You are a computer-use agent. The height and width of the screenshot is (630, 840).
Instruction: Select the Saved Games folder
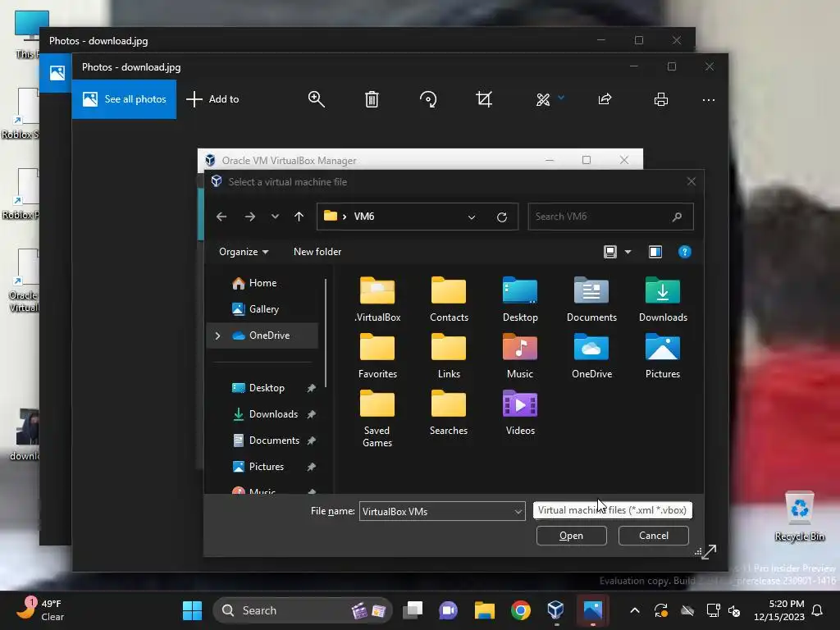[377, 418]
